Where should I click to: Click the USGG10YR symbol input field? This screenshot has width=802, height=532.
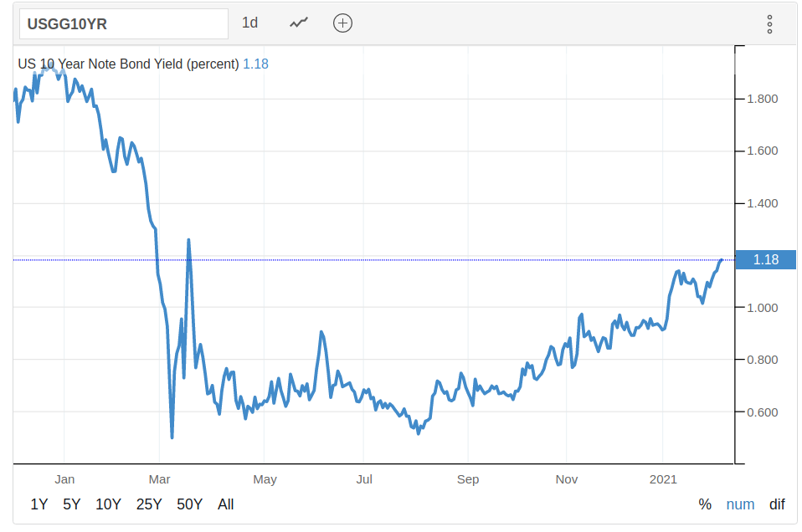tap(124, 24)
